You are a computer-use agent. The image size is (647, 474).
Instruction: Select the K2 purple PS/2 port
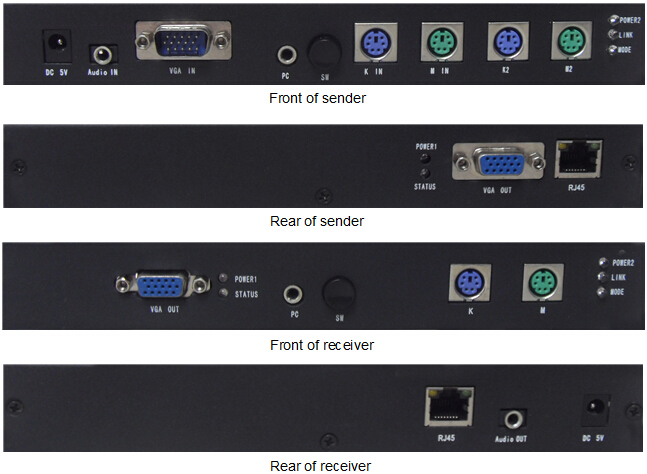pos(508,41)
